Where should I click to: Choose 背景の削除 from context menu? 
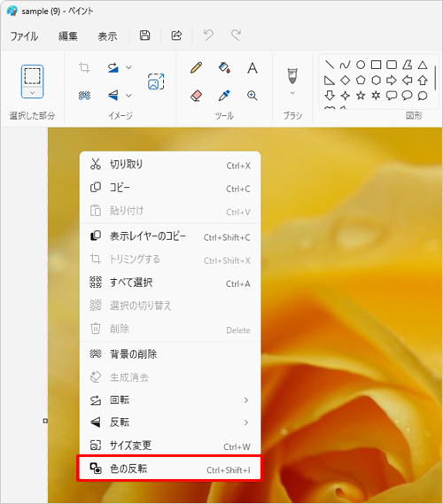[x=170, y=354]
